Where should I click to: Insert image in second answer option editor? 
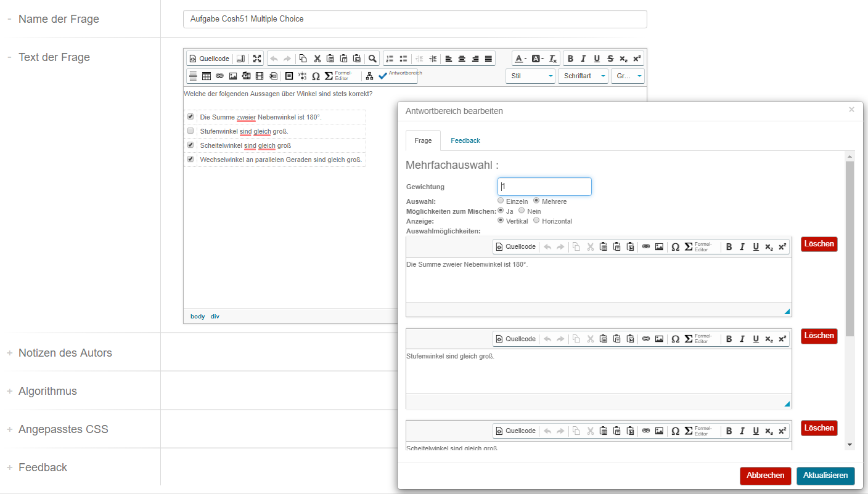(x=659, y=339)
